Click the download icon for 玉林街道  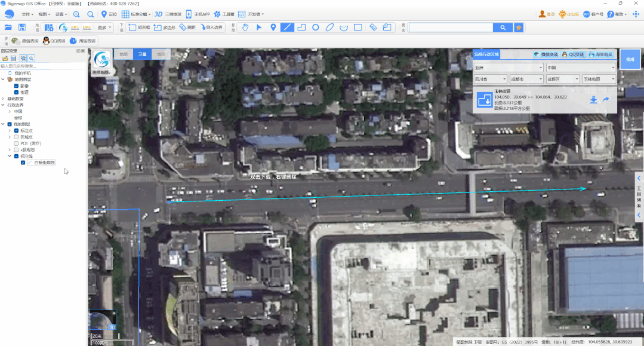[x=593, y=100]
